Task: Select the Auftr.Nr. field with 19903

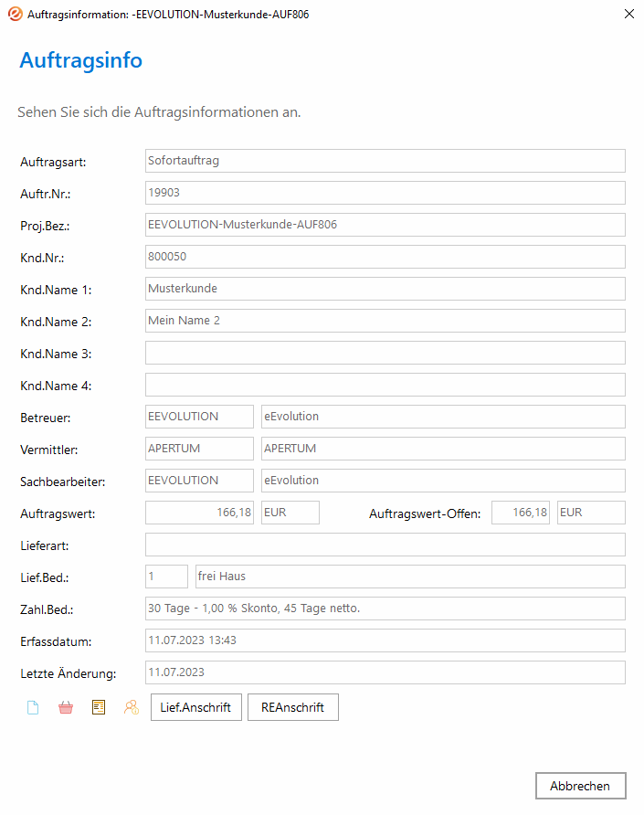Action: point(385,193)
